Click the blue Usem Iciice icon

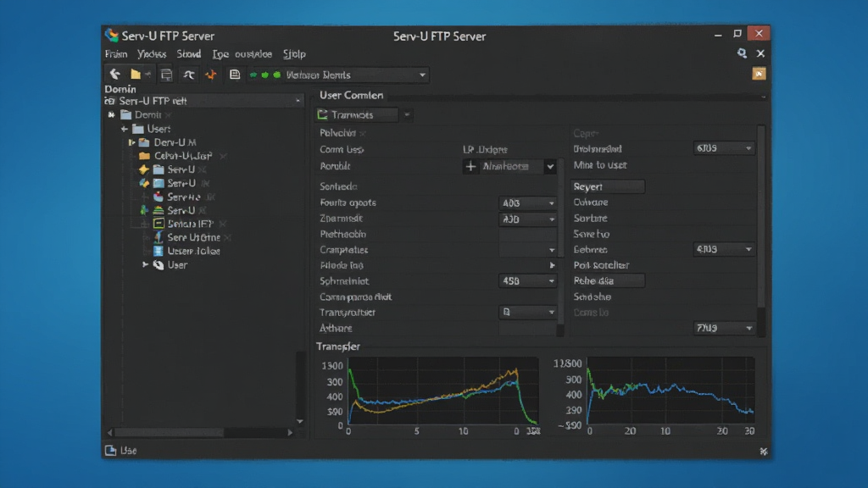coord(159,251)
